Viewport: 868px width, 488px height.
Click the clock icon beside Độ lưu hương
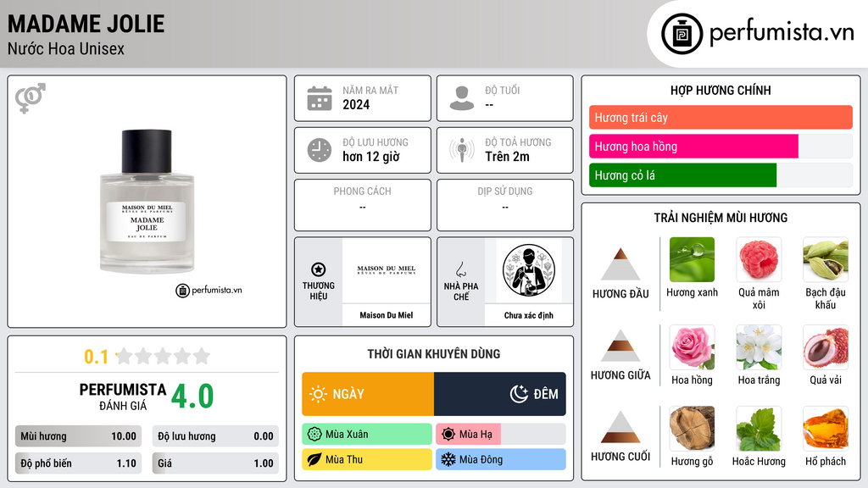click(320, 150)
